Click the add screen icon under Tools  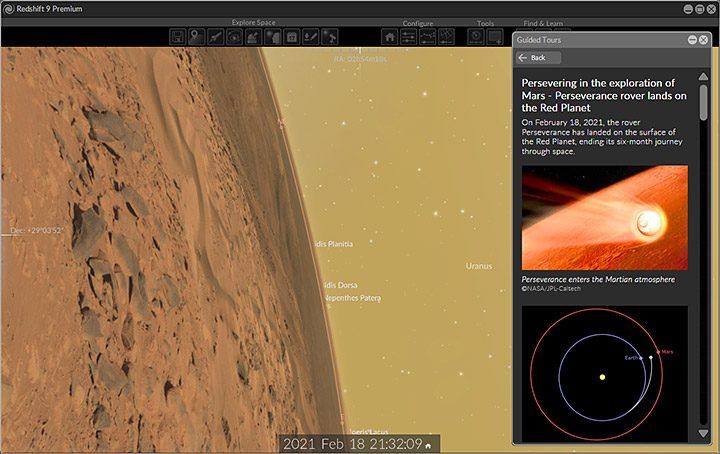[x=495, y=37]
